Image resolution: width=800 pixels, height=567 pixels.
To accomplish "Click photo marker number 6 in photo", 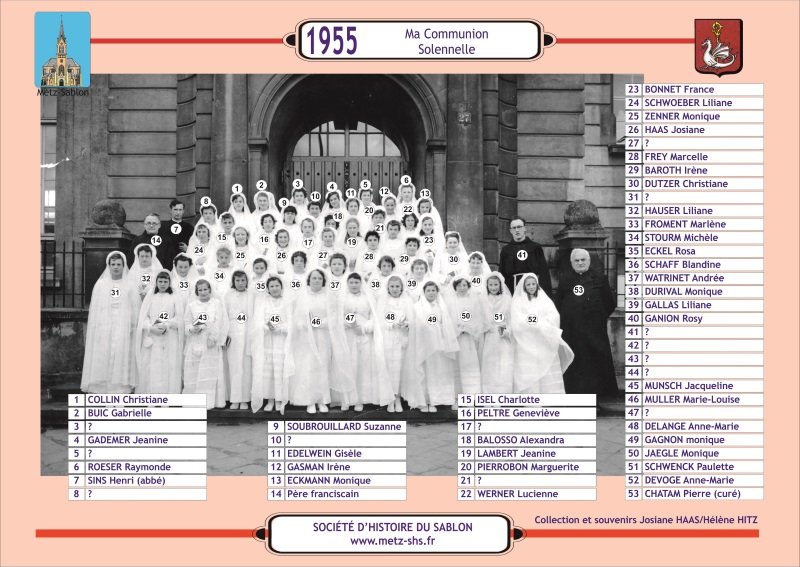I will point(406,180).
